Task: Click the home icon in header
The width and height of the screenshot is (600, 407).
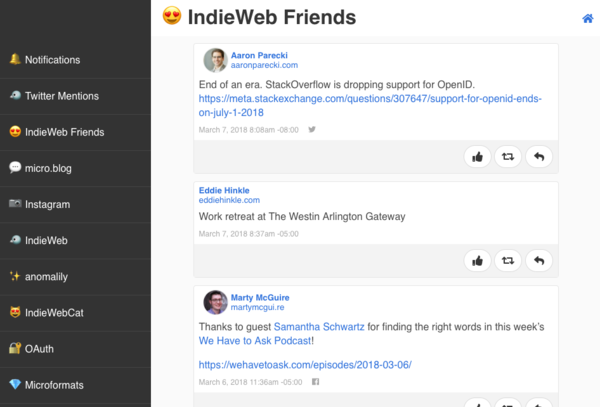Action: (x=587, y=18)
